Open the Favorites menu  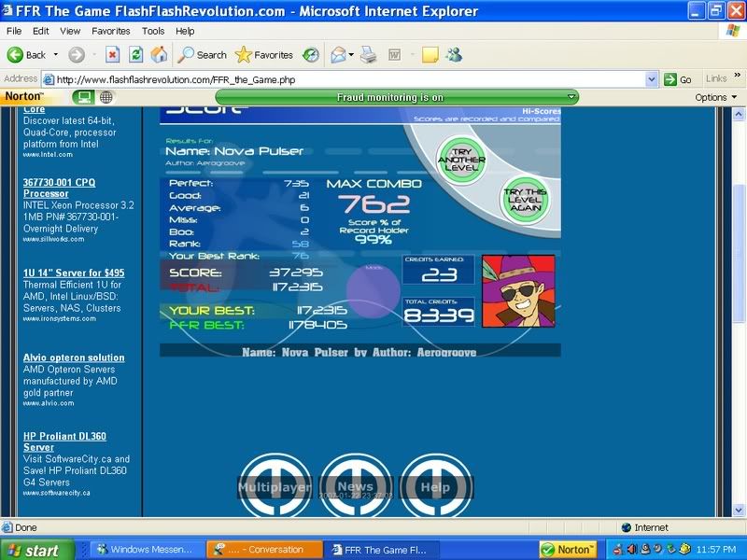(x=110, y=31)
